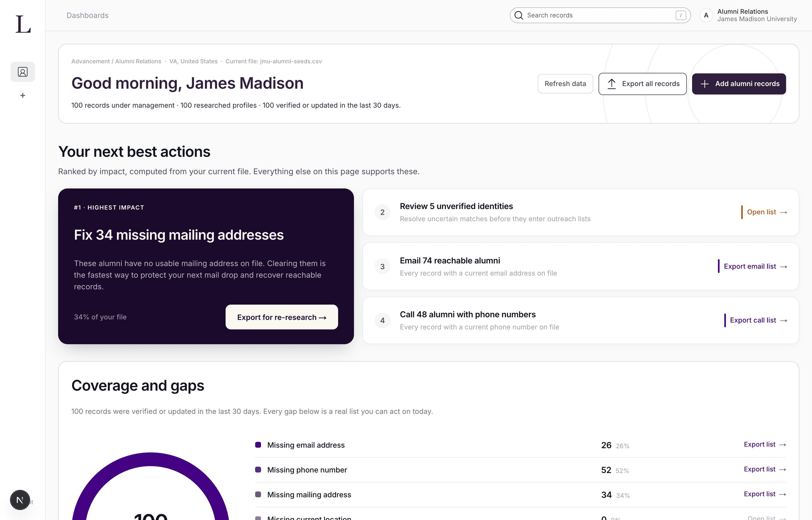Click 'Review 5 unverified identities' title
The image size is (812, 520).
pyautogui.click(x=456, y=206)
